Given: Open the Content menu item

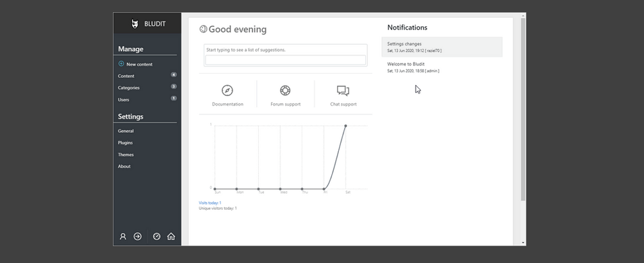Looking at the screenshot, I should [126, 76].
